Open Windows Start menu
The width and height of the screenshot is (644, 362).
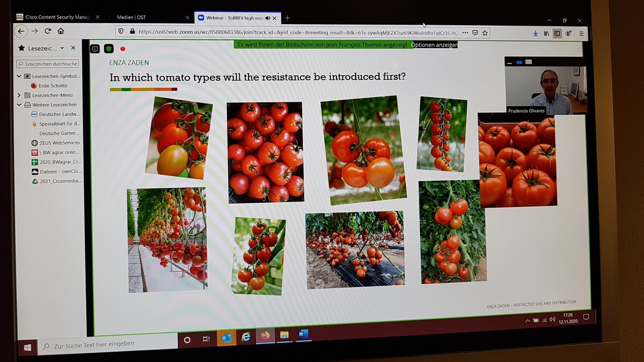[27, 347]
